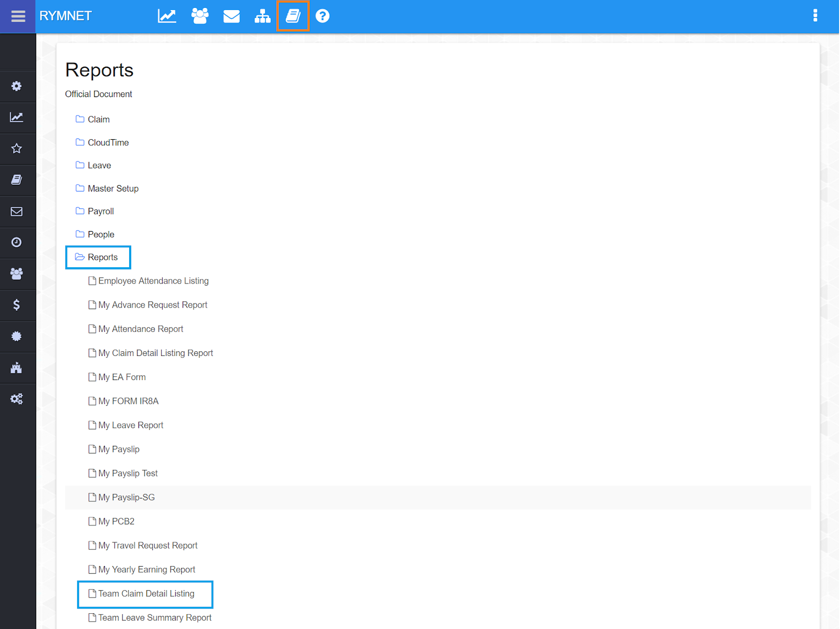Select the double gears icon in left sidebar
This screenshot has height=629, width=840.
pos(17,399)
